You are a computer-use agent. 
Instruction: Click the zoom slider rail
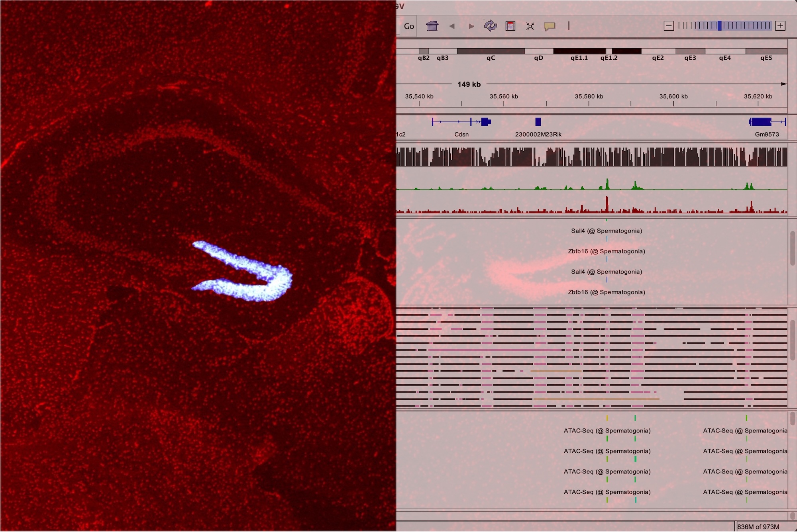click(x=741, y=26)
